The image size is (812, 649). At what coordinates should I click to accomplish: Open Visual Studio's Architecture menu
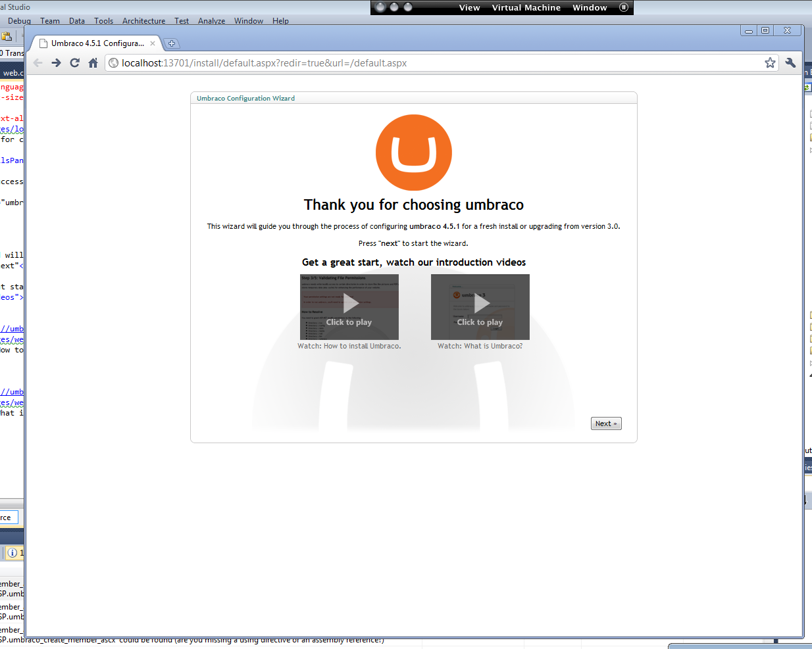(x=143, y=21)
